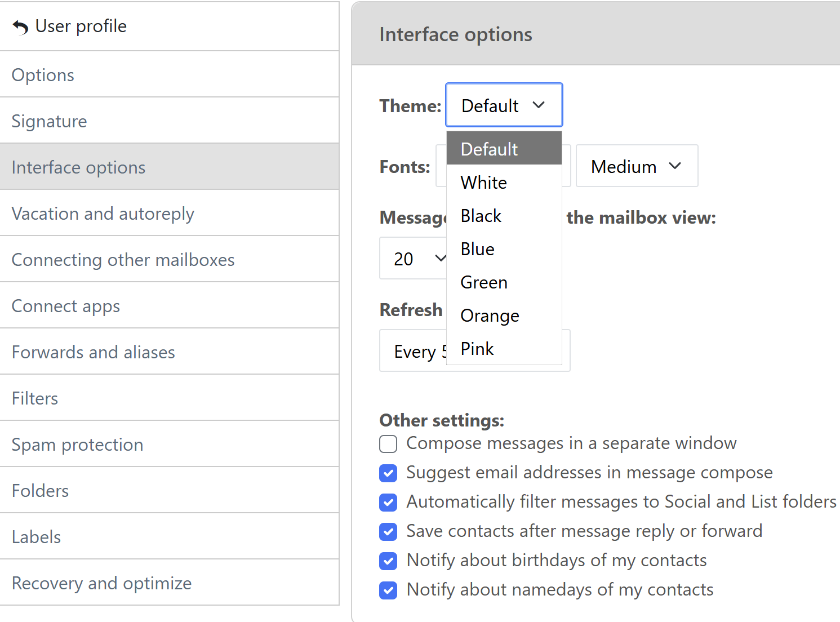Viewport: 840px width, 622px height.
Task: Pick the Blue theme option
Action: tap(504, 249)
